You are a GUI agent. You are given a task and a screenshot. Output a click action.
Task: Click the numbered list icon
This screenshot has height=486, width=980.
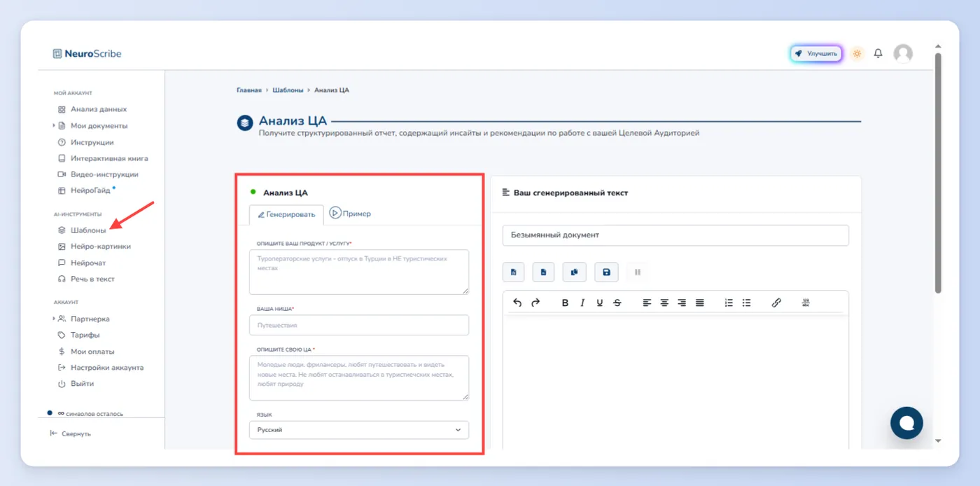click(729, 303)
